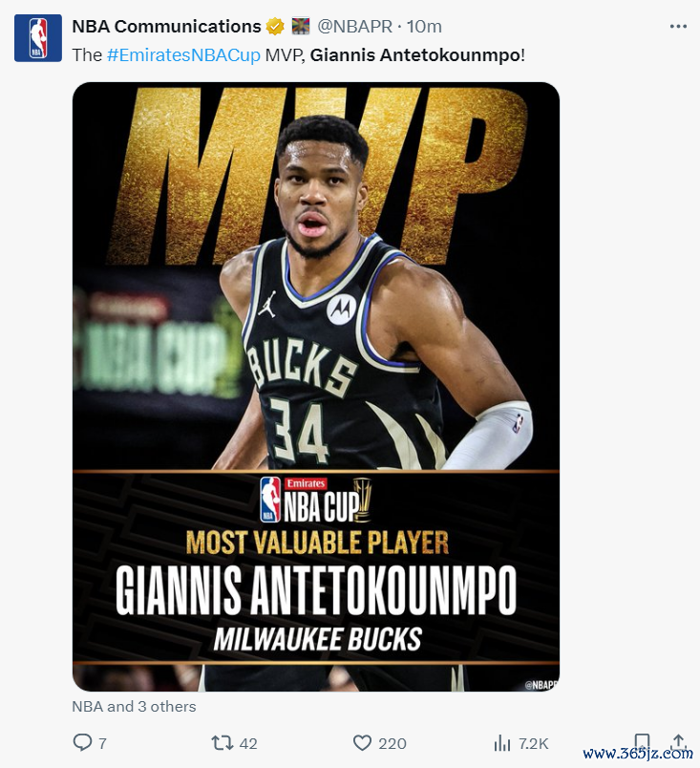Open the @NBAPR handle link
This screenshot has width=700, height=768.
coord(355,27)
